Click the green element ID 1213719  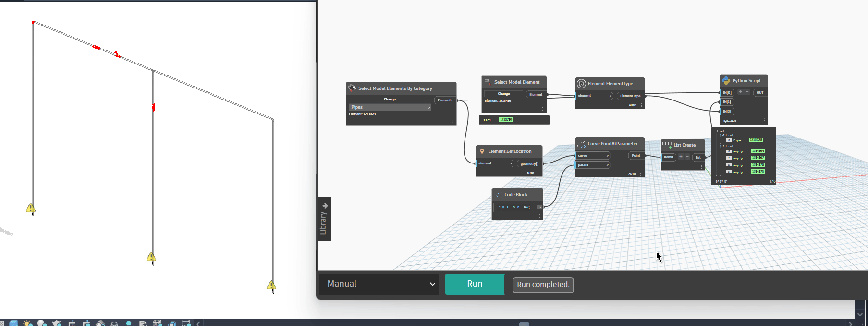[506, 120]
